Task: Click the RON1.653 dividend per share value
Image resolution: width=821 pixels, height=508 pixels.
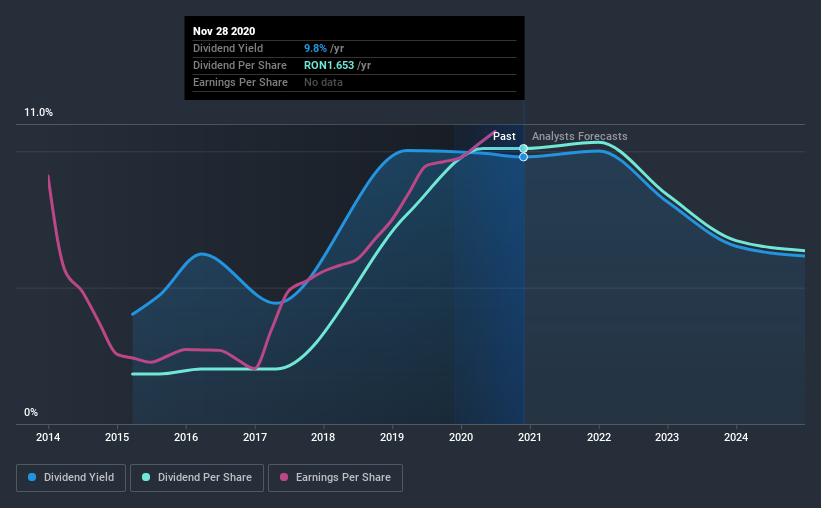Action: (x=329, y=65)
